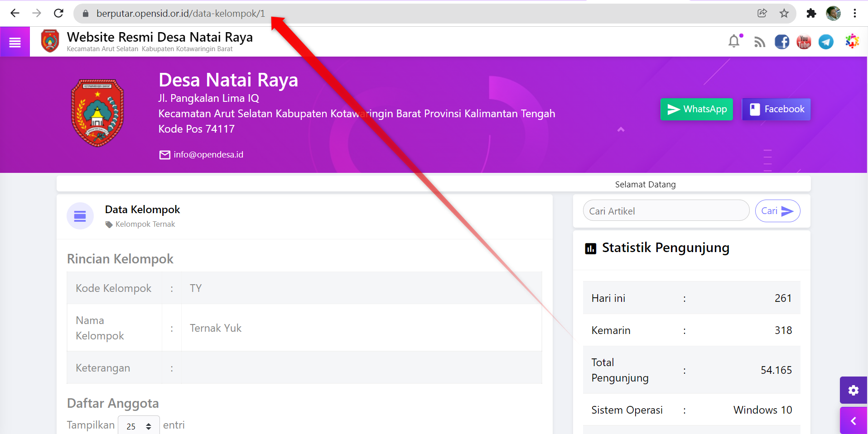Click the Data Kelompok list icon
This screenshot has height=434, width=868.
point(80,216)
